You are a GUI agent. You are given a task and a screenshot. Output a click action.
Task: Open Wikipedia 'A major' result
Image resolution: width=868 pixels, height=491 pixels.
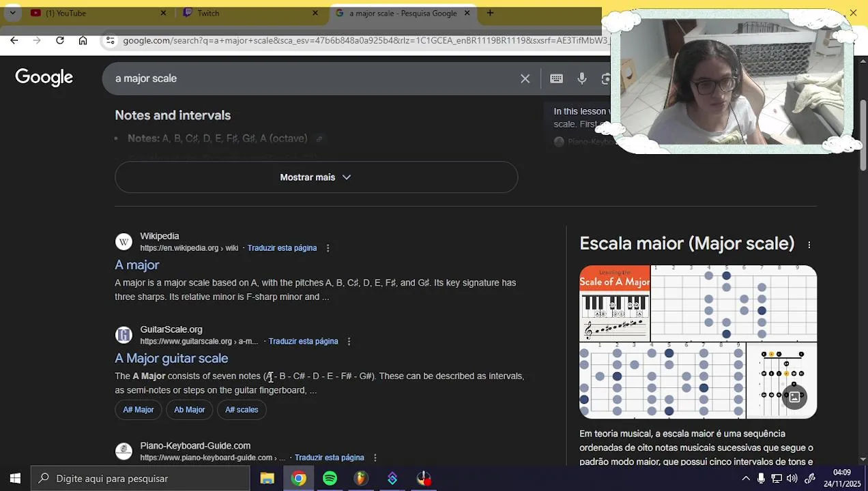(x=137, y=265)
